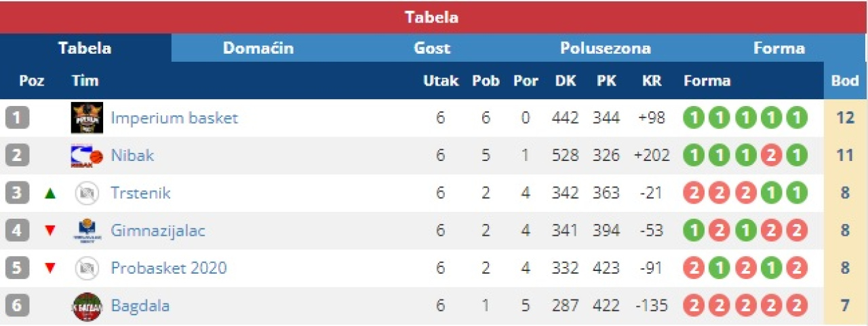Open the Imperium basket team link
868x326 pixels.
point(174,118)
